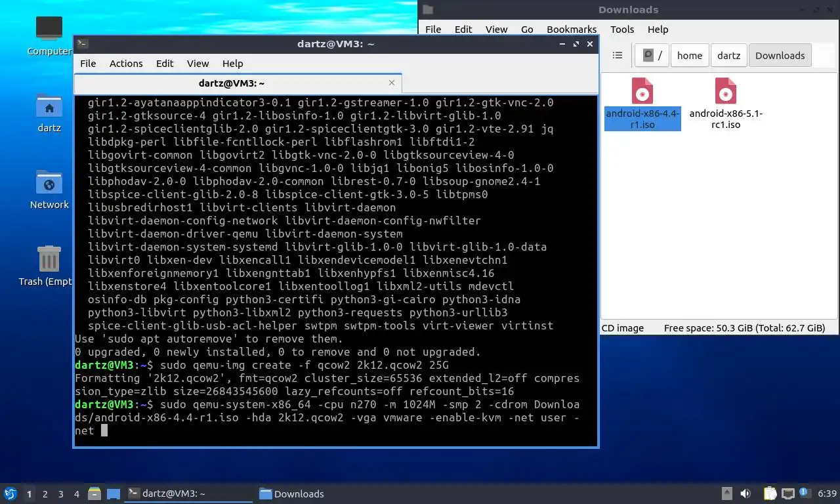This screenshot has height=504, width=840.
Task: Switch to workspace 2
Action: click(x=45, y=493)
